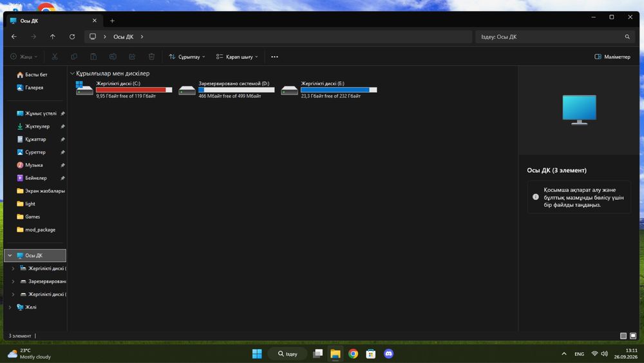Collapse the Осы ДК tree node
The image size is (644, 363).
click(10, 255)
